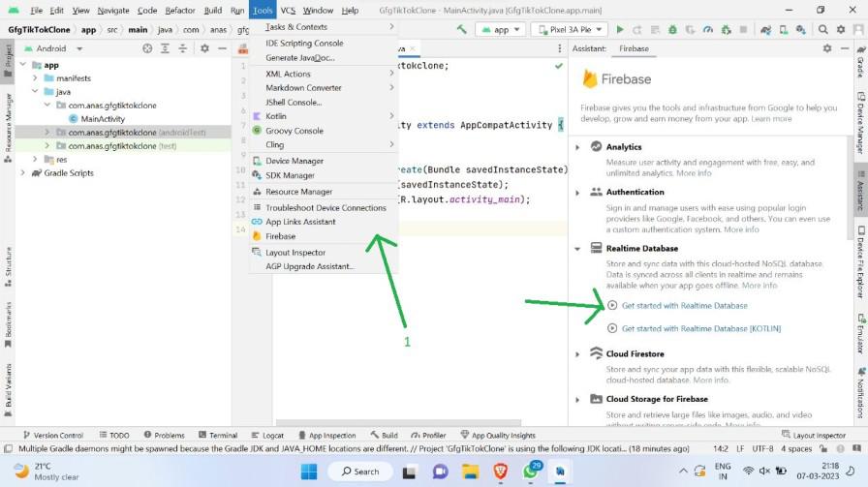Image resolution: width=868 pixels, height=487 pixels.
Task: Expand the Authentication section
Action: tap(577, 193)
